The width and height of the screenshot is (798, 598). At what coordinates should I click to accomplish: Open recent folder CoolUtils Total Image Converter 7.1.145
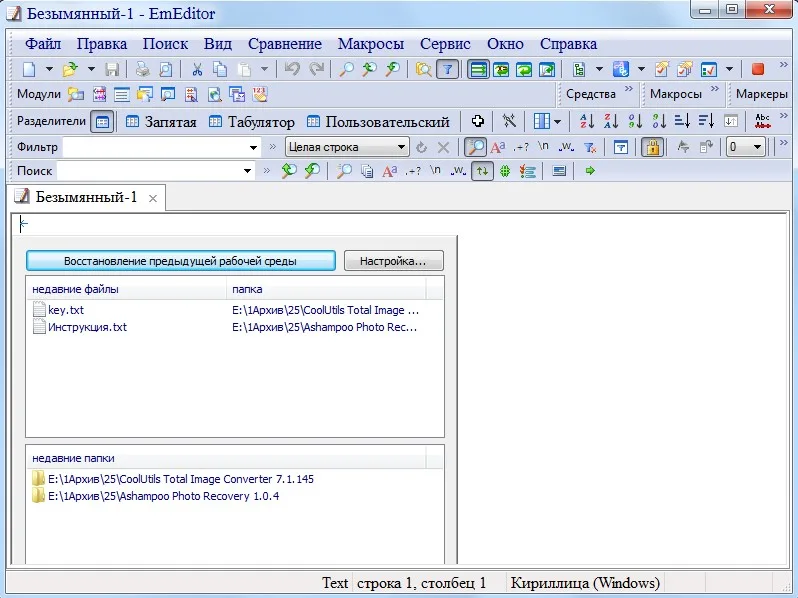click(173, 479)
